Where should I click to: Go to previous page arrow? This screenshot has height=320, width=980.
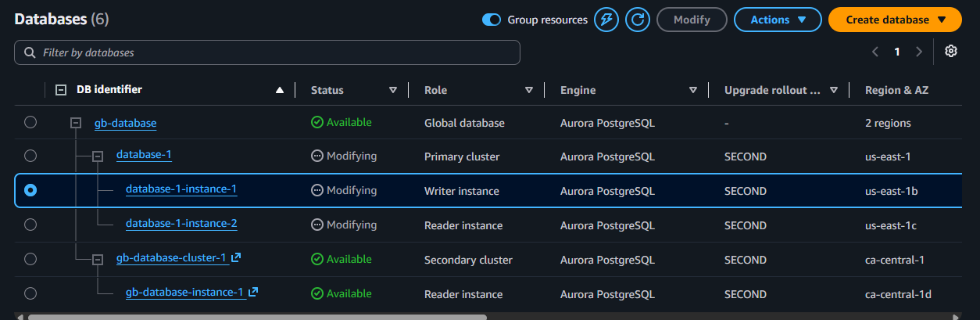click(875, 52)
